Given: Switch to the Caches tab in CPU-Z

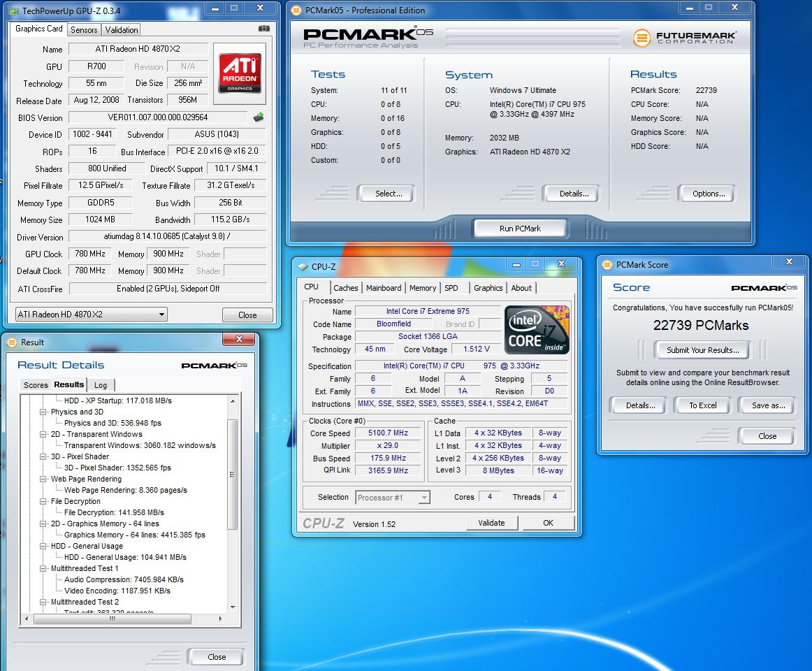Looking at the screenshot, I should pos(345,288).
